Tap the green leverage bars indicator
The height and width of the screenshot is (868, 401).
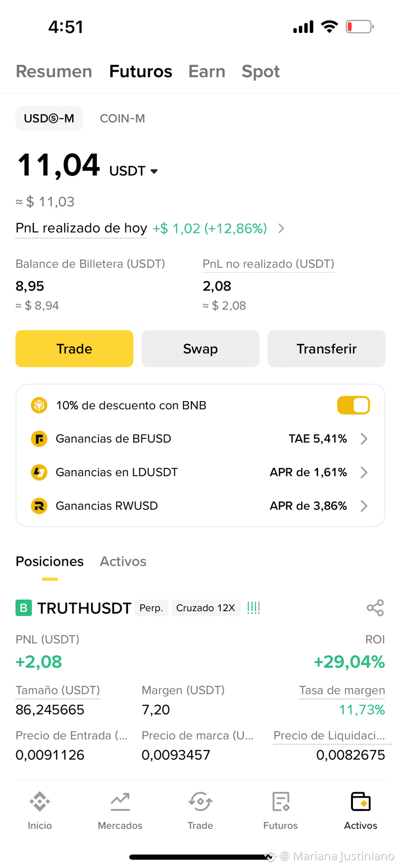254,608
